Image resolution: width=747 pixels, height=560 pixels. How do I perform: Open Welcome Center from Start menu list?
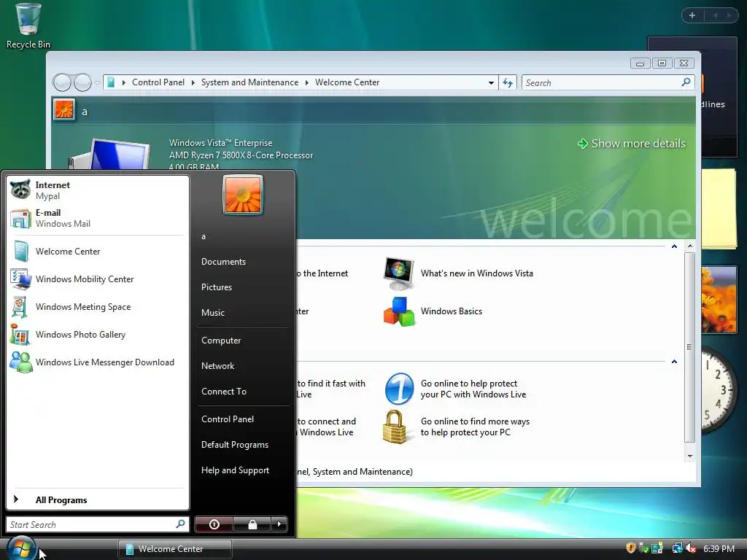coord(97,252)
